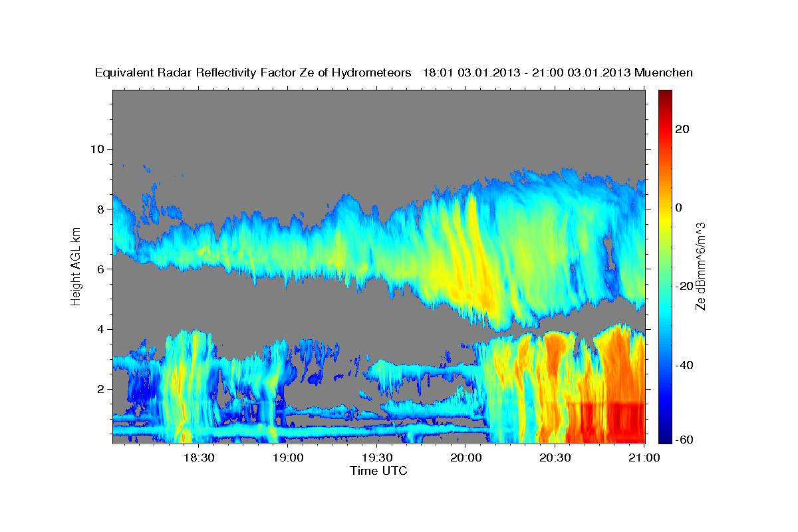Click the height tick label 6

point(101,269)
